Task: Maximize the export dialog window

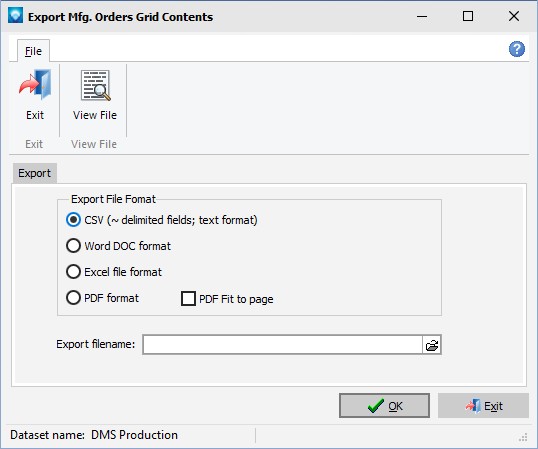Action: [468, 16]
